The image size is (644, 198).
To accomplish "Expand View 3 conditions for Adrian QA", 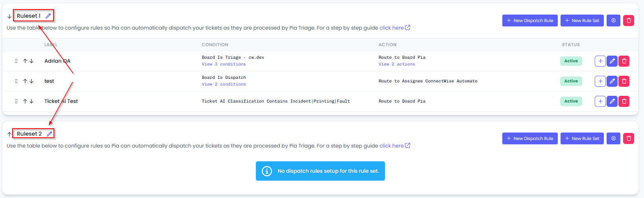I will click(224, 64).
